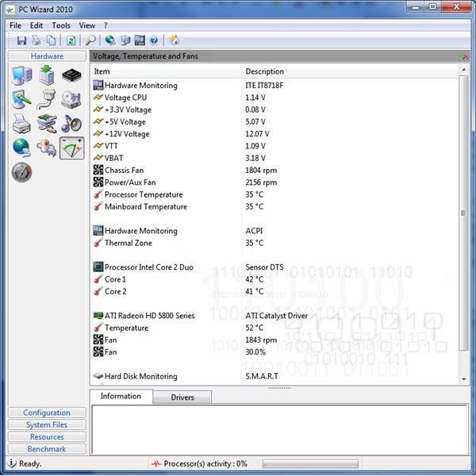Click the Print toolbar icon
The height and width of the screenshot is (476, 476).
pos(36,40)
